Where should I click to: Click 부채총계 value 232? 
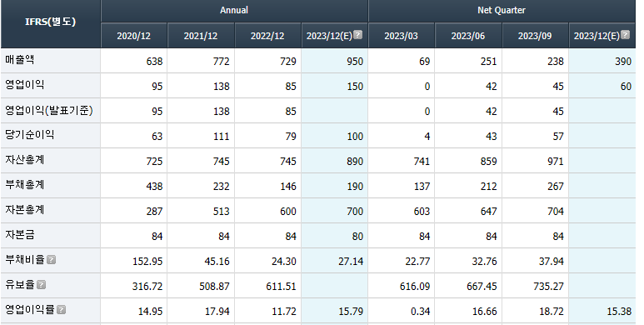222,187
